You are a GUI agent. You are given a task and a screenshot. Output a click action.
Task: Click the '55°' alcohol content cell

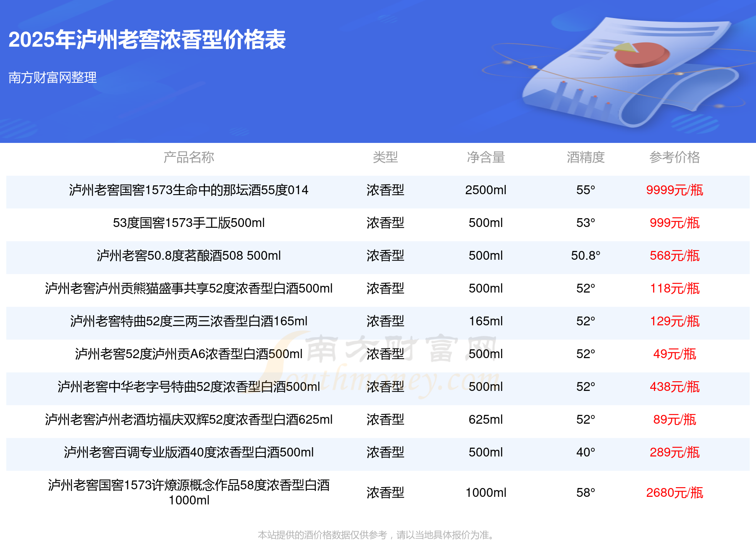click(586, 190)
